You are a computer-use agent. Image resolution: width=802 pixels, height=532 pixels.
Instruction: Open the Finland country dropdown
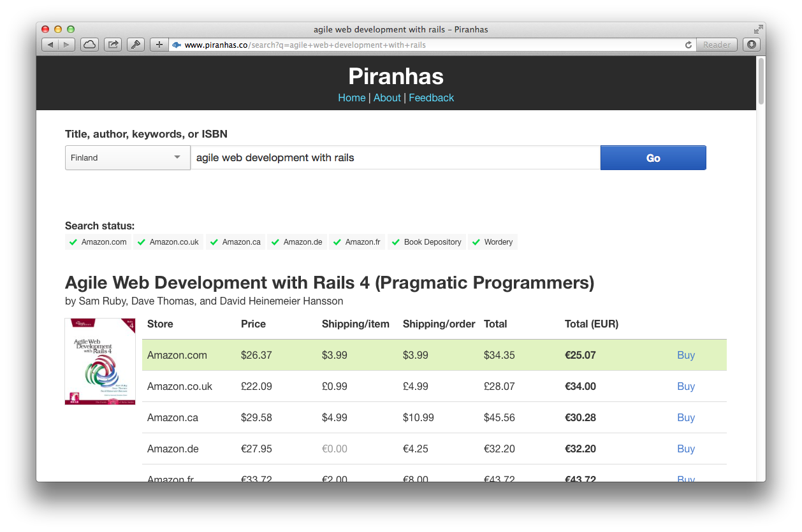128,157
